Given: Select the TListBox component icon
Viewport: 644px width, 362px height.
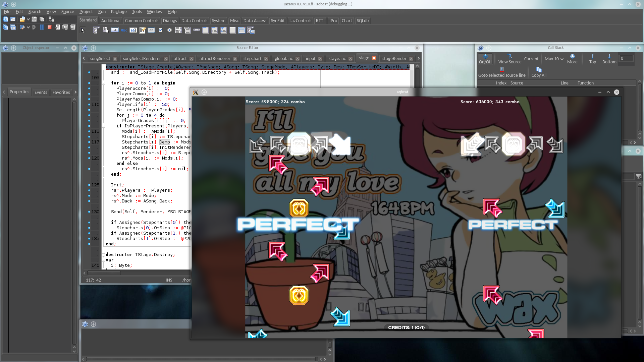Looking at the screenshot, I should coord(178,30).
